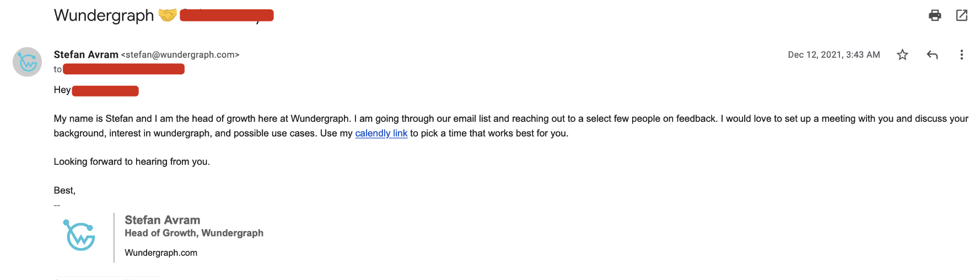Click the redacted name after "Hey"
The image size is (980, 280).
pos(105,90)
